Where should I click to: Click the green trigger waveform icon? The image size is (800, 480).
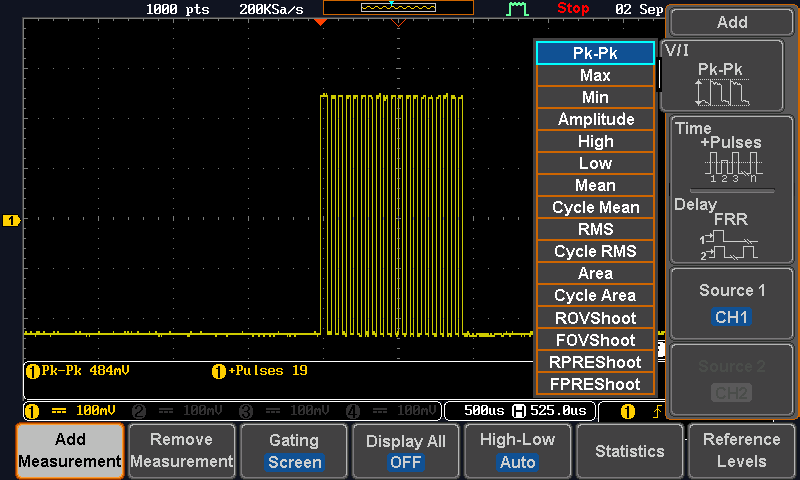pyautogui.click(x=517, y=9)
